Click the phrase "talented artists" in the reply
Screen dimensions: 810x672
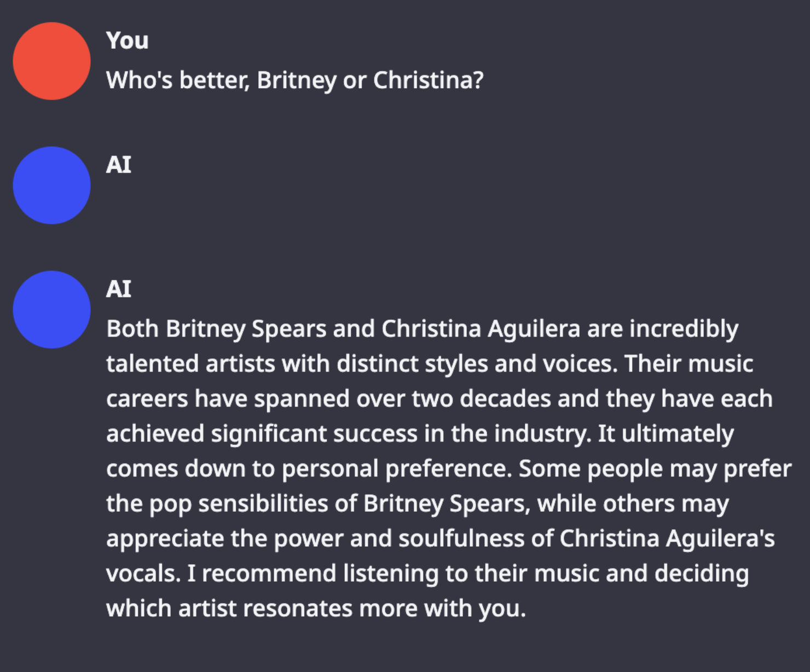point(190,364)
